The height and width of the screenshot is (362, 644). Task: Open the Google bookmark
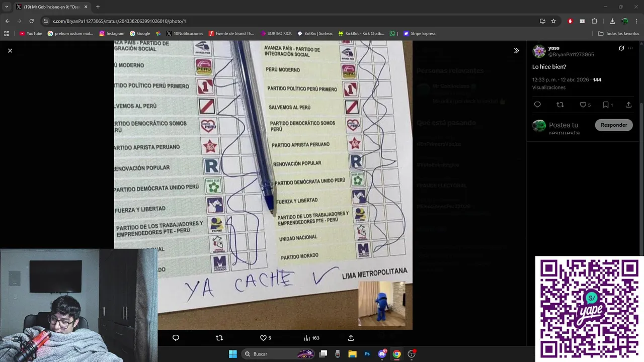click(140, 34)
